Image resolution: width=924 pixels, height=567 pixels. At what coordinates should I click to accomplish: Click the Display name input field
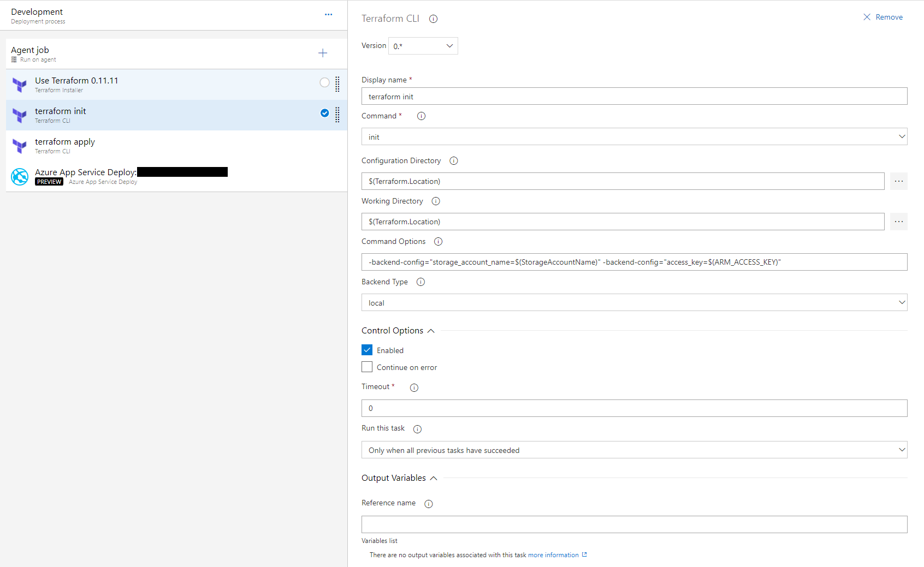click(x=635, y=96)
